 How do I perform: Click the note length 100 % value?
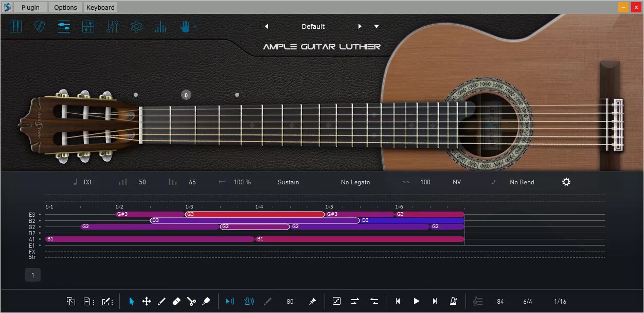point(242,182)
